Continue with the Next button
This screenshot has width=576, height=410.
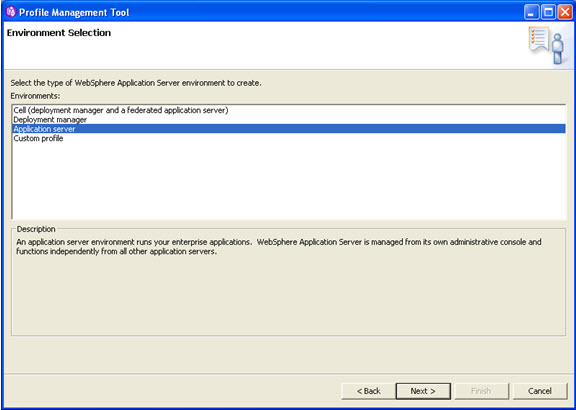click(423, 391)
